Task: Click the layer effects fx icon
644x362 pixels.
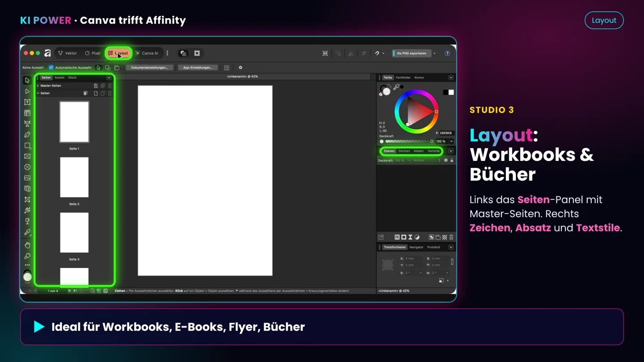Action: tap(397, 237)
